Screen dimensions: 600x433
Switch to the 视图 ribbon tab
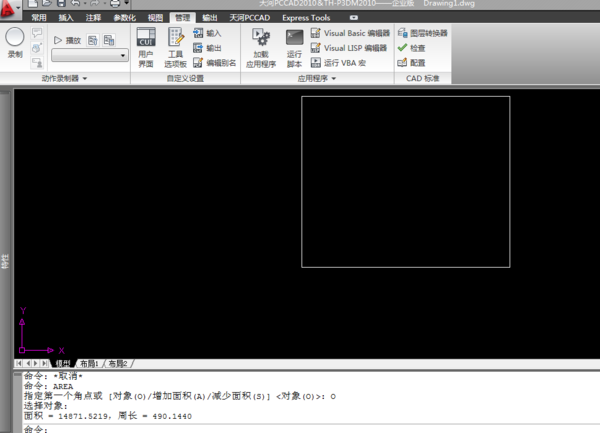click(x=155, y=18)
